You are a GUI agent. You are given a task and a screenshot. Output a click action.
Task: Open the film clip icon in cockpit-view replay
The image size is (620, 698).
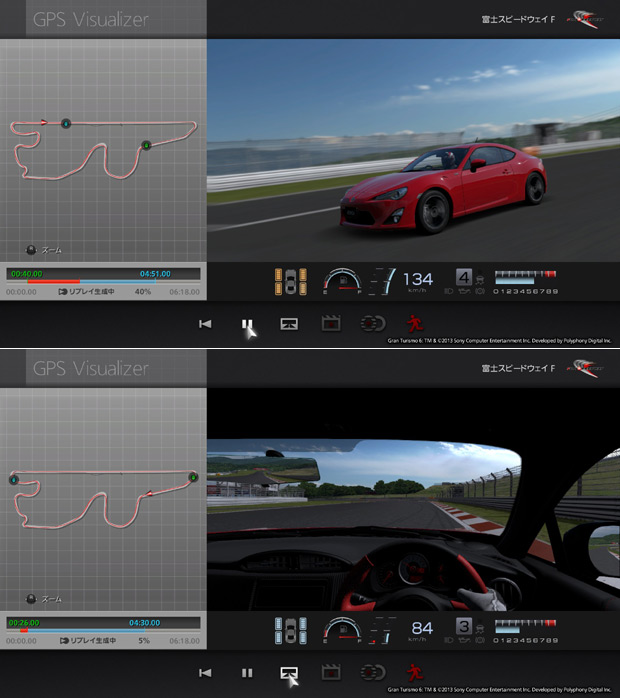(x=330, y=673)
